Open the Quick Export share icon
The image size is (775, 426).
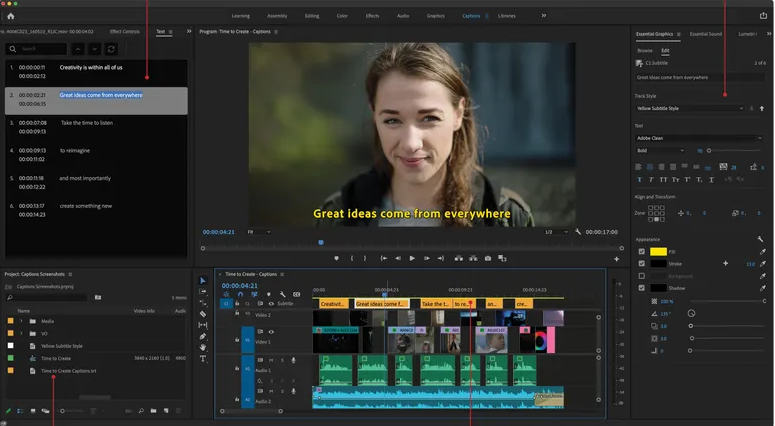[763, 16]
